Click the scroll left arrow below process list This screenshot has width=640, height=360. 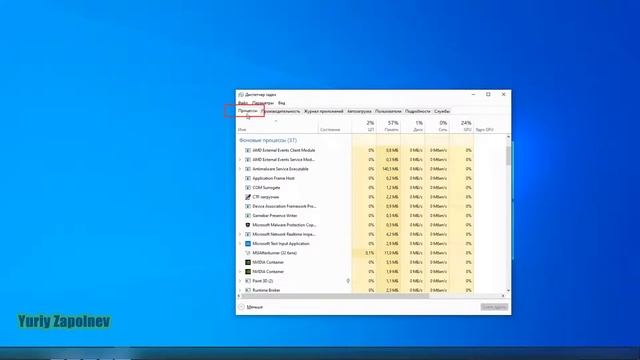[239, 296]
